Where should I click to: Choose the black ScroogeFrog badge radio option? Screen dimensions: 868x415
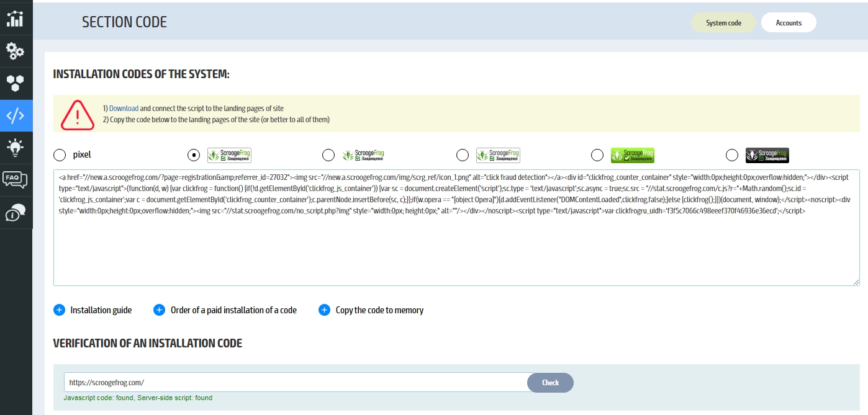732,154
